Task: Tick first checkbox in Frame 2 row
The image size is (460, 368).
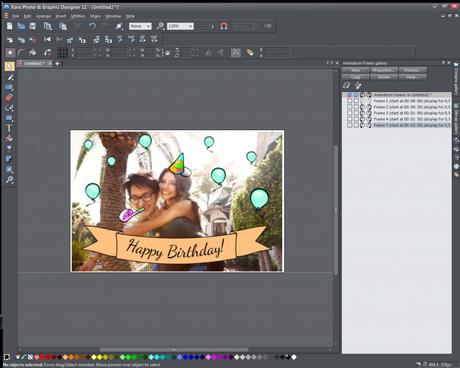Action: [x=350, y=107]
